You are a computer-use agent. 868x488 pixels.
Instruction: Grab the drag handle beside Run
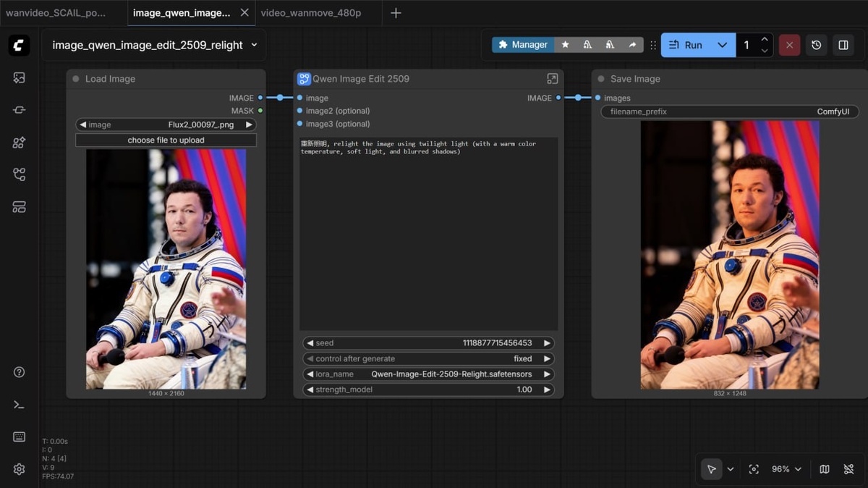coord(653,45)
